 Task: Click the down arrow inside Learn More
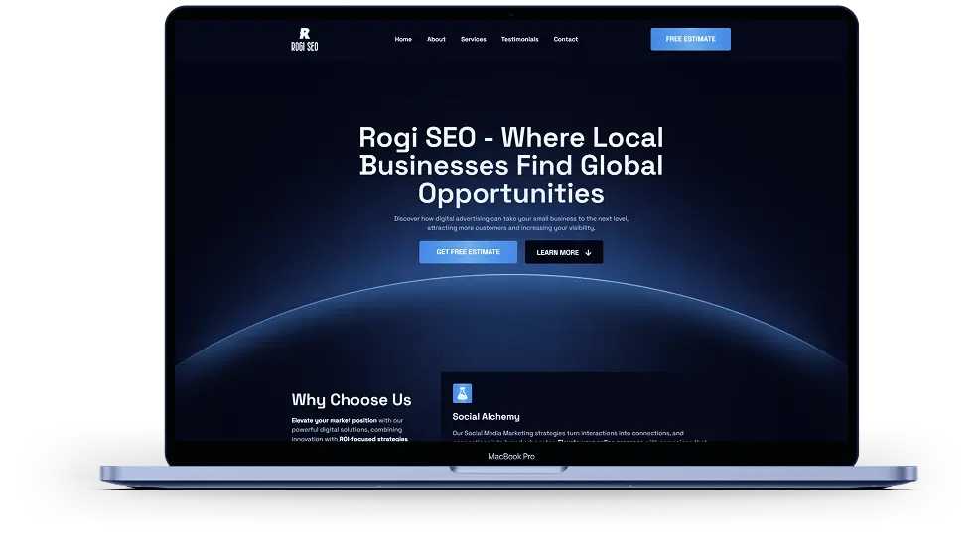pos(588,252)
